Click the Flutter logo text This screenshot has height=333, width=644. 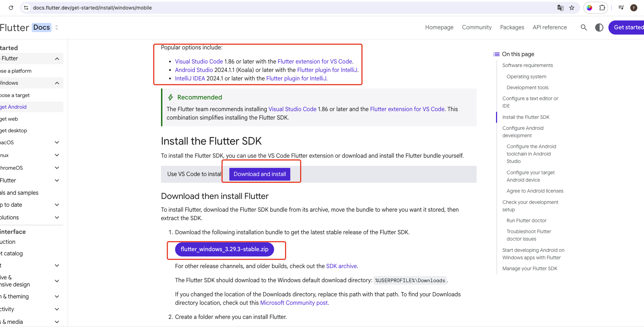point(14,28)
